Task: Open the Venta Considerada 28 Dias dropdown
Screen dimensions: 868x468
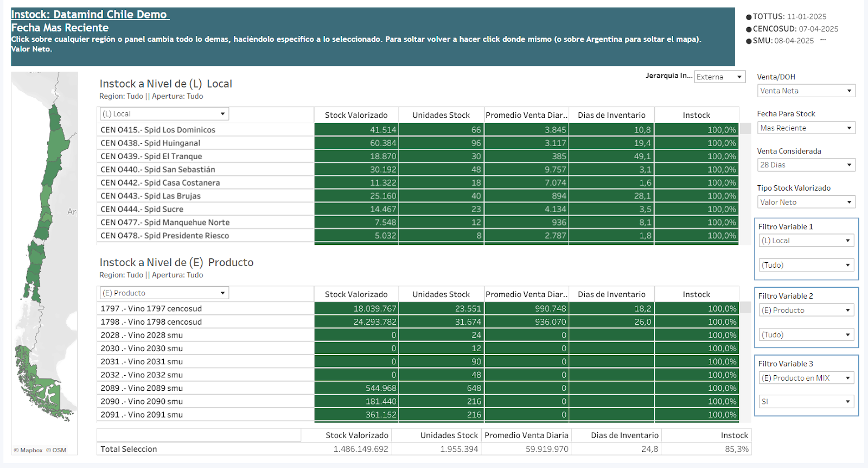Action: tap(849, 165)
